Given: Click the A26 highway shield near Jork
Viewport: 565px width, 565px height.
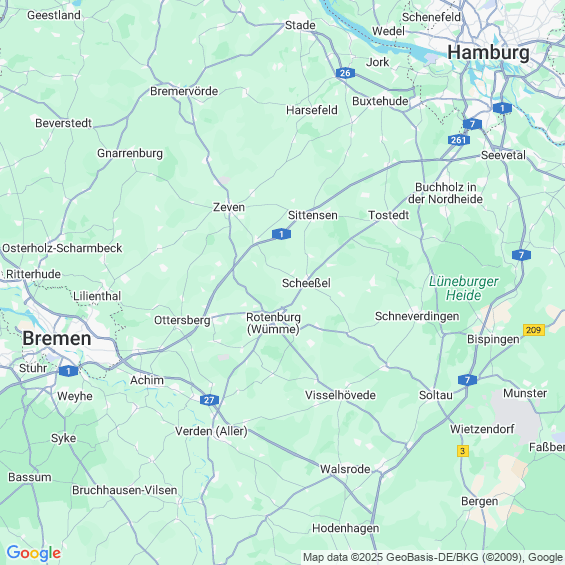Looking at the screenshot, I should pyautogui.click(x=345, y=73).
